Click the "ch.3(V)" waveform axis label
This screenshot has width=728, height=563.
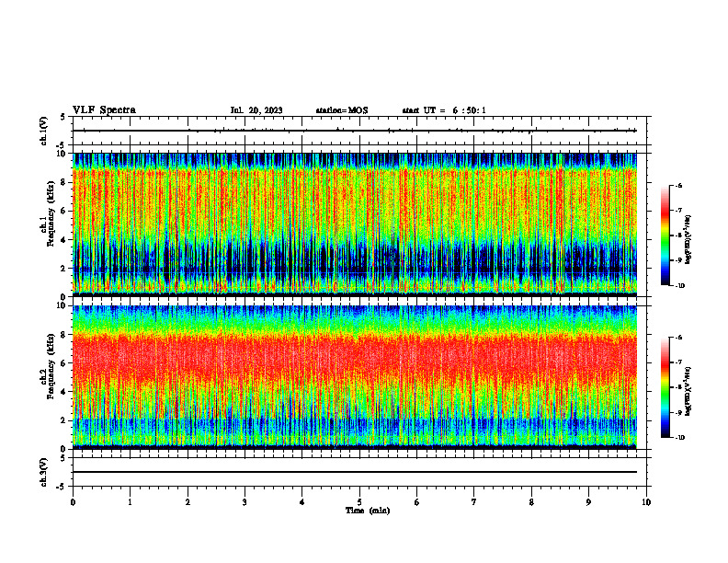[44, 472]
